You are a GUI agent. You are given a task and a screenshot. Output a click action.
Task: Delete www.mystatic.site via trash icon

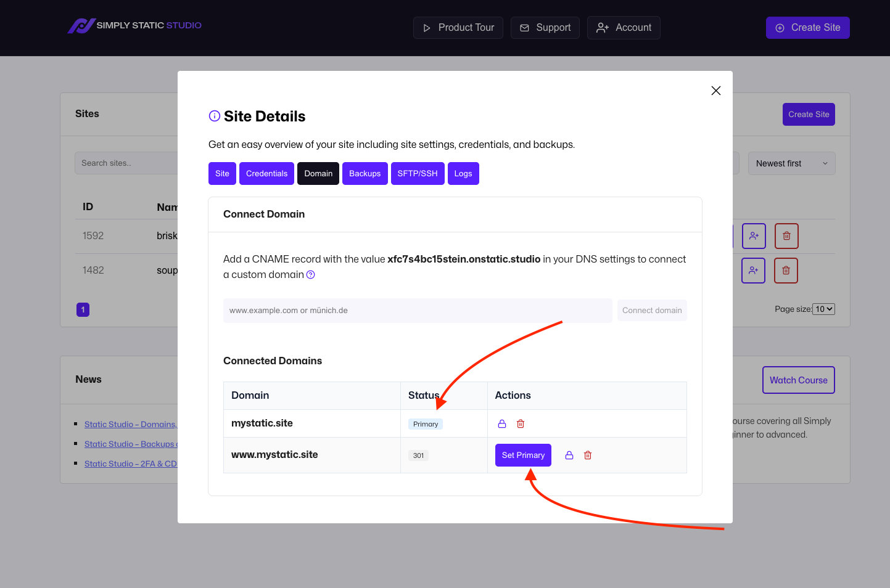pos(588,455)
